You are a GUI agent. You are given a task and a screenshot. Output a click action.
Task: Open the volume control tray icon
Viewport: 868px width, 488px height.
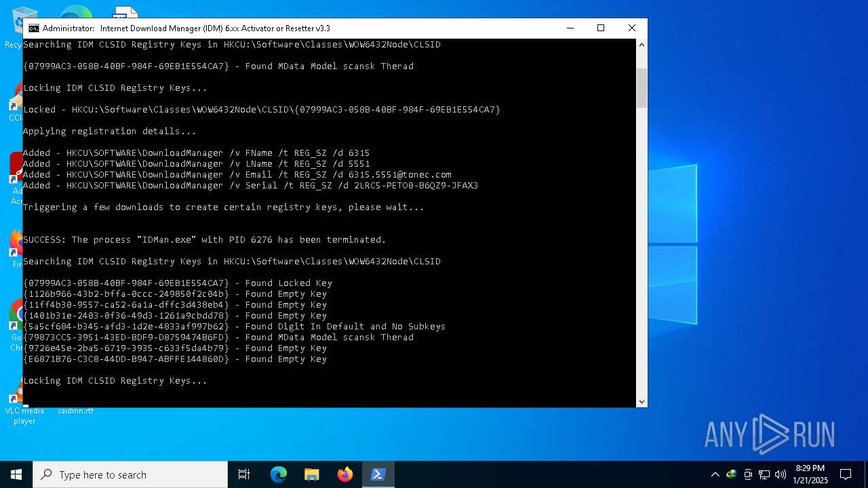click(781, 474)
